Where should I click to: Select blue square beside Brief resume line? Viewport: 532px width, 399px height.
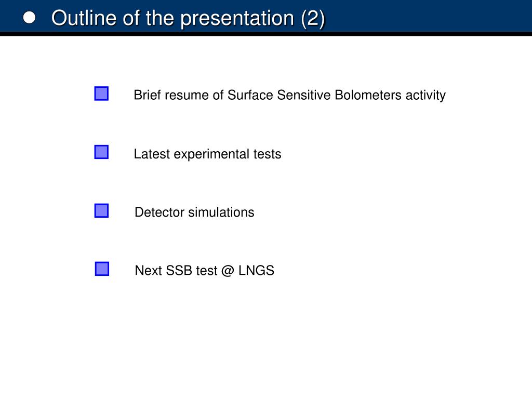point(101,94)
